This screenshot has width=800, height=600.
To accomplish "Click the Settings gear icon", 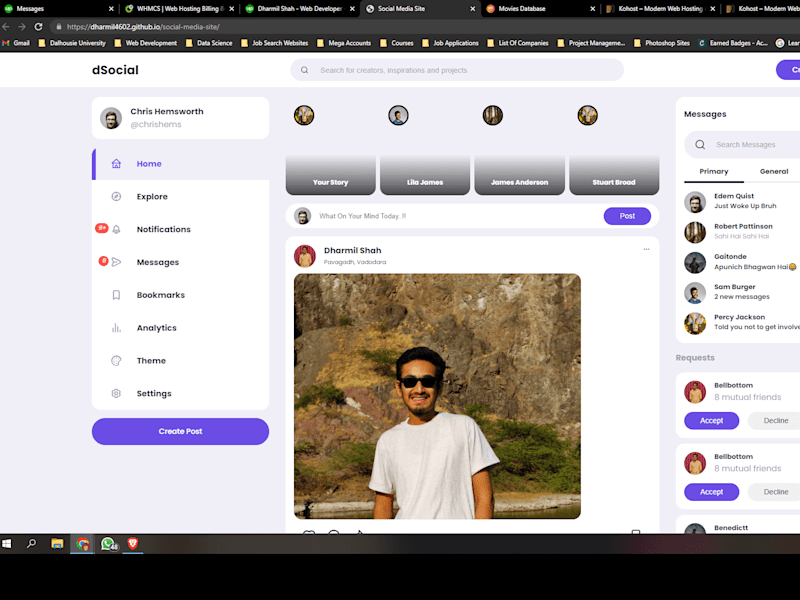I will [116, 393].
